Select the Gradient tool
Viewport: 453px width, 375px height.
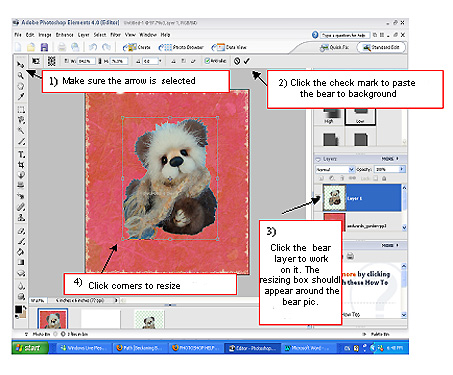[x=21, y=262]
